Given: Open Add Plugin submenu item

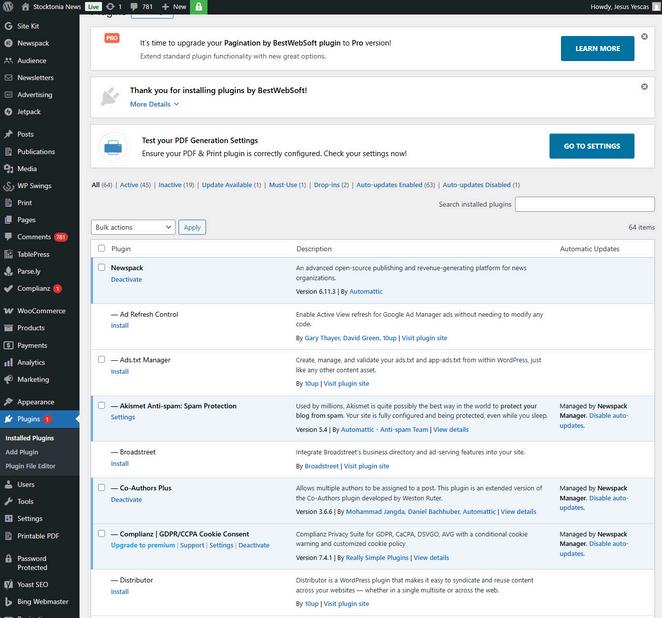Looking at the screenshot, I should click(22, 452).
